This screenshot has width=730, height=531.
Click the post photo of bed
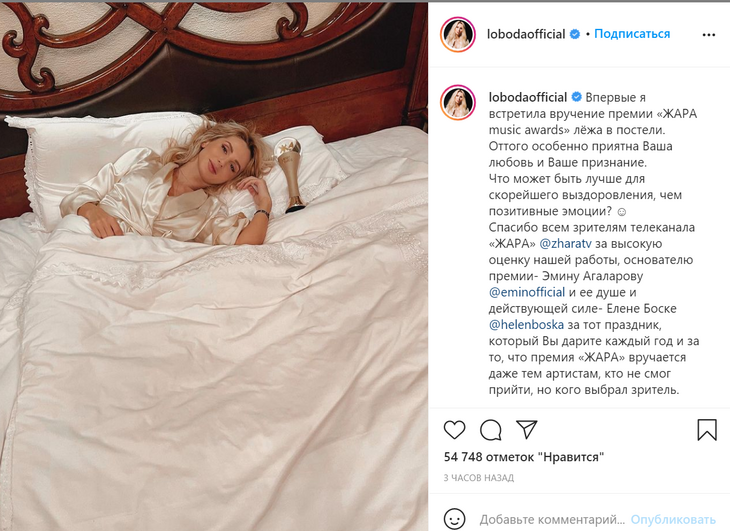pyautogui.click(x=214, y=267)
